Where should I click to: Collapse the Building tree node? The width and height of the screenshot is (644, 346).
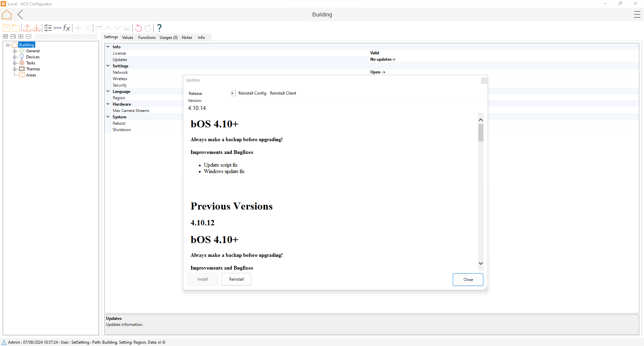(8, 45)
